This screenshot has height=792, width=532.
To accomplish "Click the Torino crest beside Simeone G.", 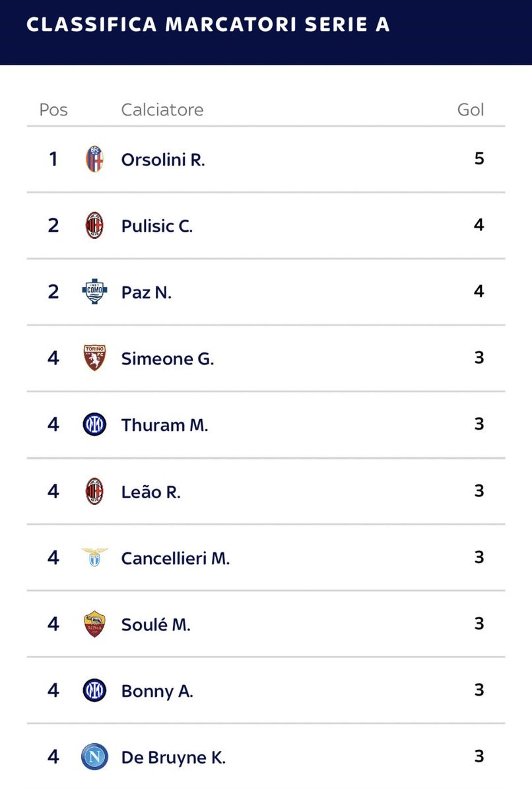I will 94,358.
